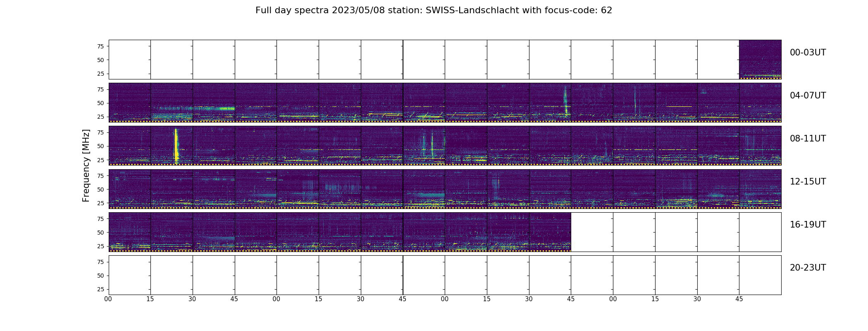Select the '16-19UT' row label
Screen dimensions: 868x331
pyautogui.click(x=808, y=225)
